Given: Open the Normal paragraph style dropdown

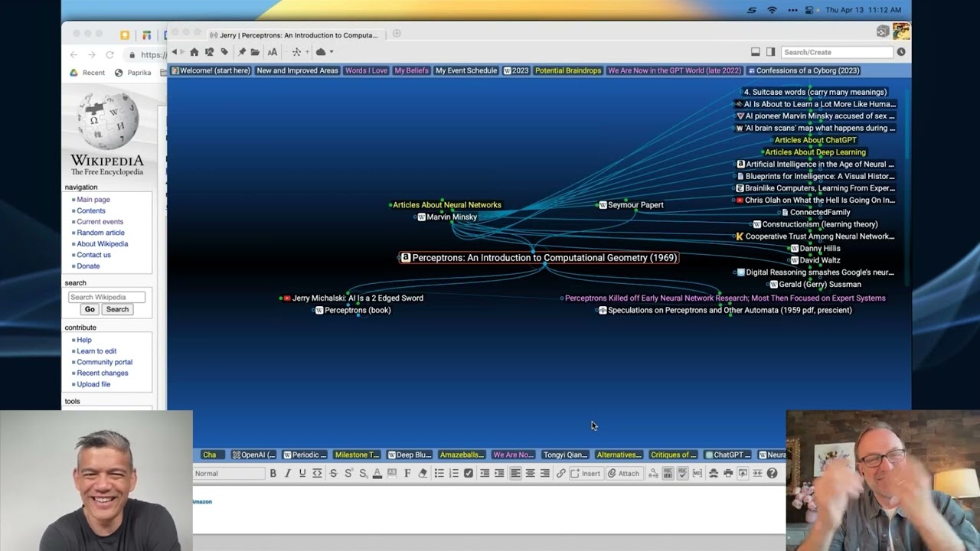Looking at the screenshot, I should click(x=229, y=474).
